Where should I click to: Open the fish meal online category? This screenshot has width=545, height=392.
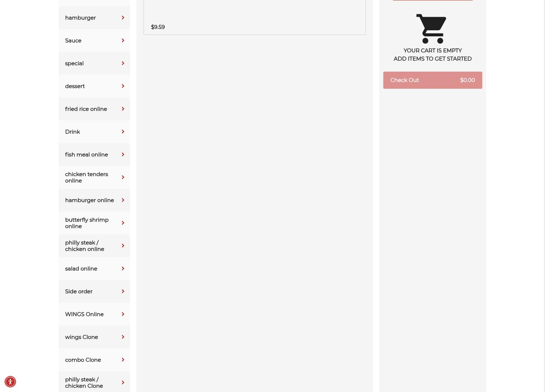[94, 155]
